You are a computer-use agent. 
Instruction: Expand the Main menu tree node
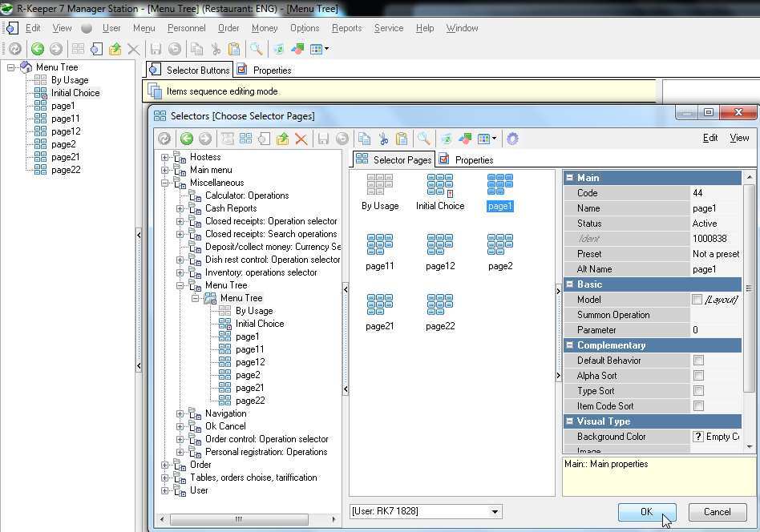(x=165, y=170)
